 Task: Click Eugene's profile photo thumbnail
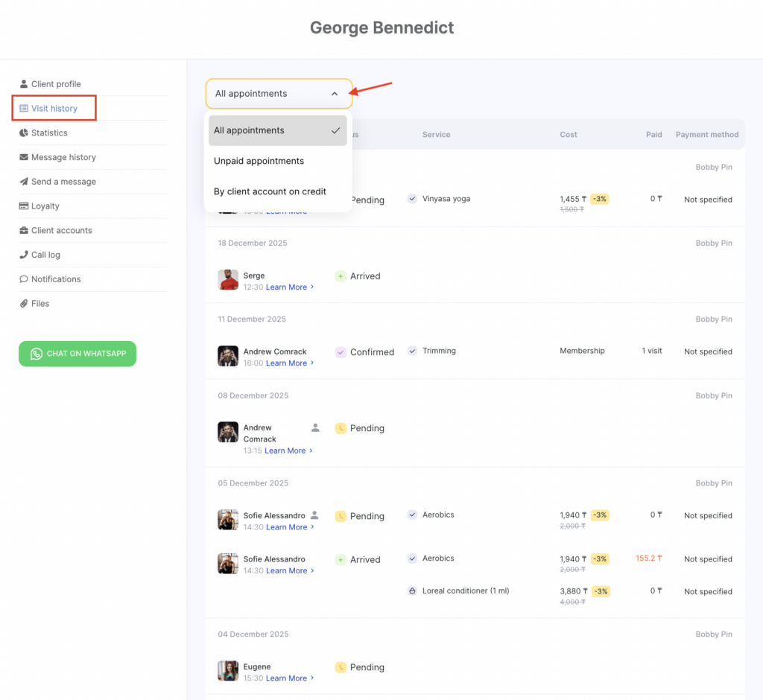click(228, 671)
